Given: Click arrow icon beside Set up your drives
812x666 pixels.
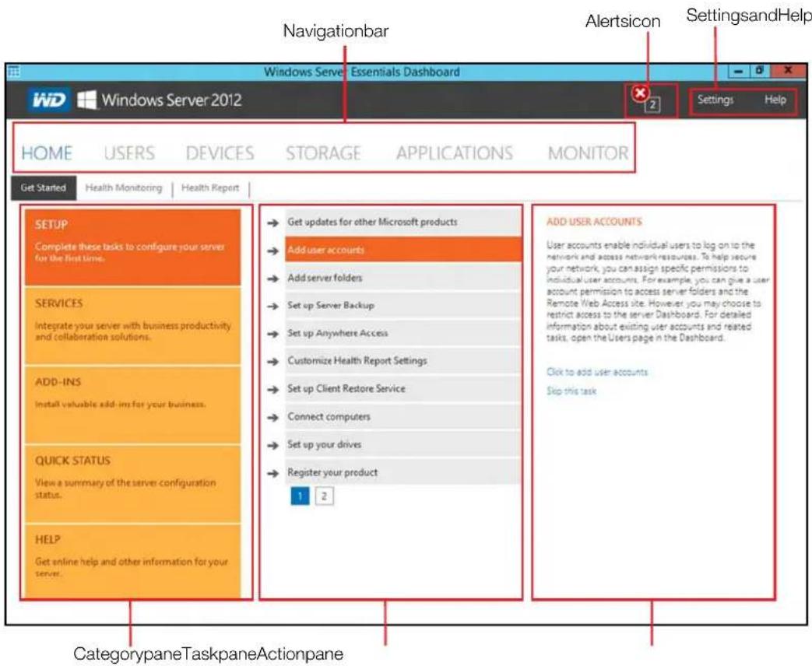Looking at the screenshot, I should 273,446.
